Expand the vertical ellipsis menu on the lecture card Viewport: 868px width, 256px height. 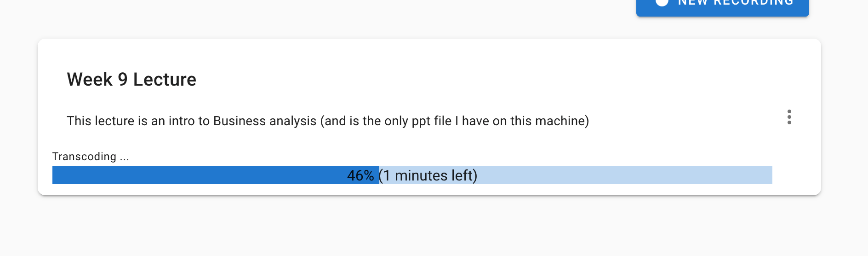pyautogui.click(x=789, y=117)
